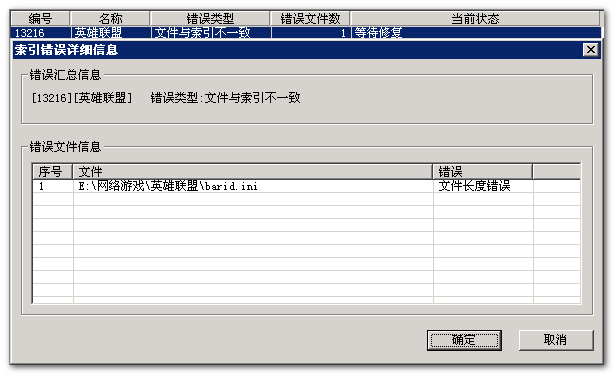Click the 取消 button
614x375 pixels.
coord(556,340)
